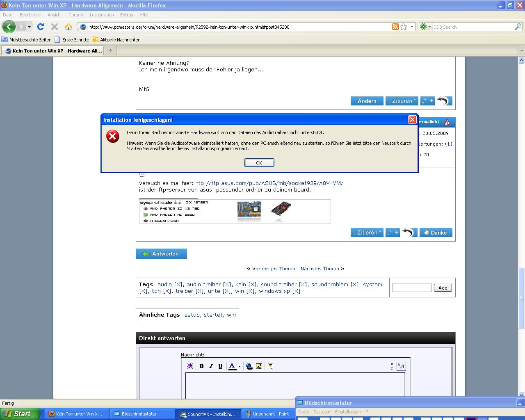
Task: Open the Extras menu
Action: pyautogui.click(x=126, y=15)
